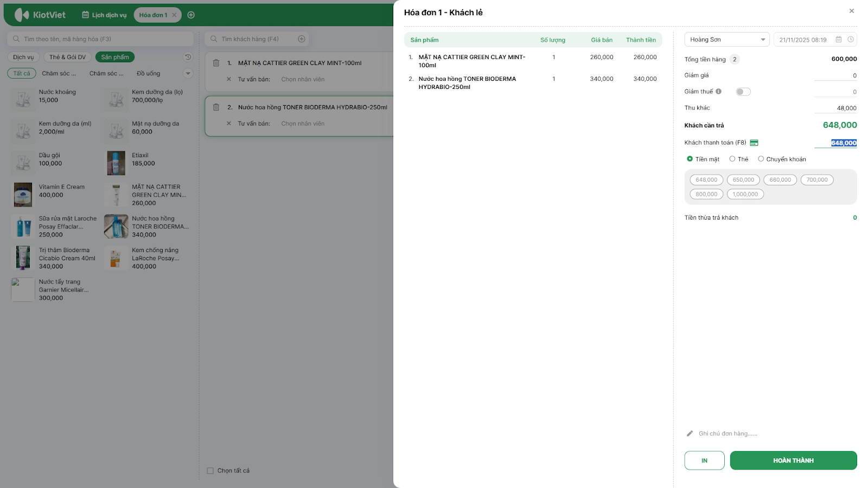This screenshot has height=488, width=868.
Task: Click the order note pencil icon
Action: [x=690, y=433]
